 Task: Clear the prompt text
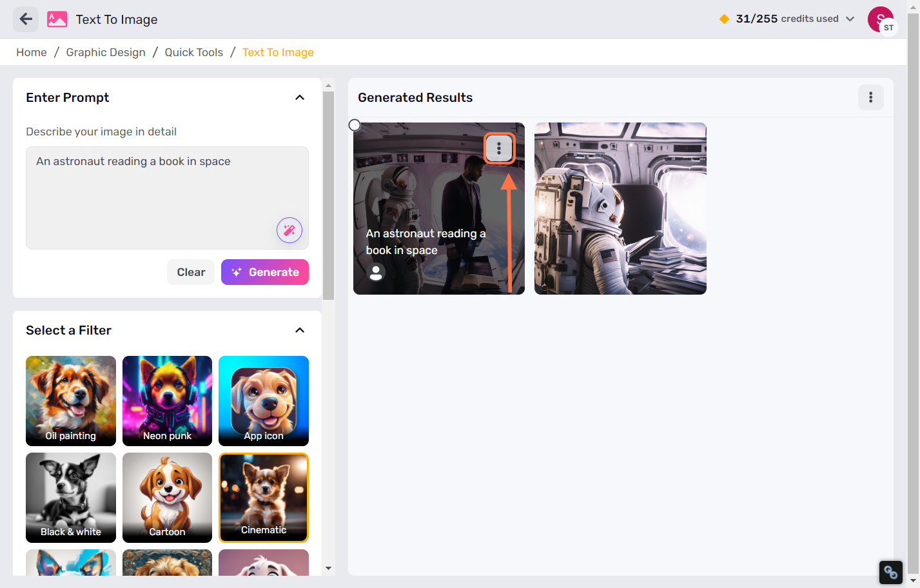191,272
